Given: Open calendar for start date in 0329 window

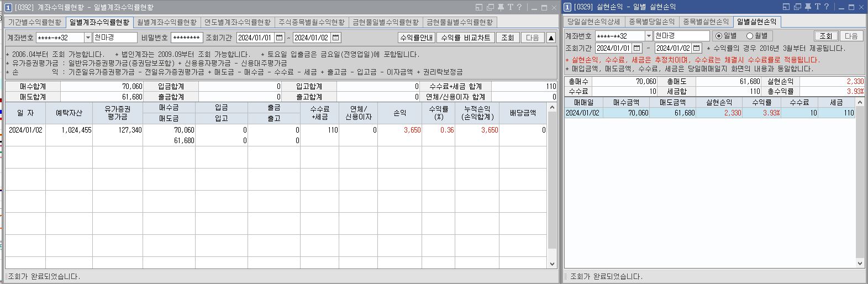Looking at the screenshot, I should point(638,48).
